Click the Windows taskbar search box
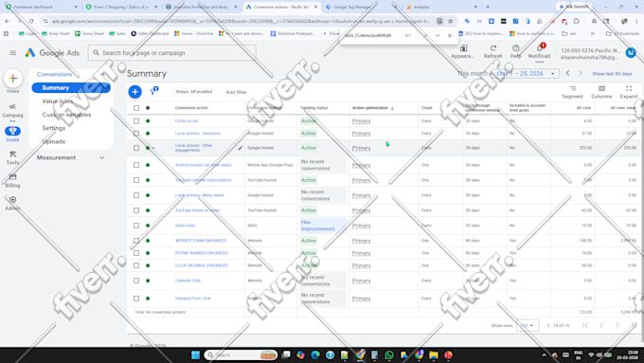The height and width of the screenshot is (363, 644). pos(241,354)
